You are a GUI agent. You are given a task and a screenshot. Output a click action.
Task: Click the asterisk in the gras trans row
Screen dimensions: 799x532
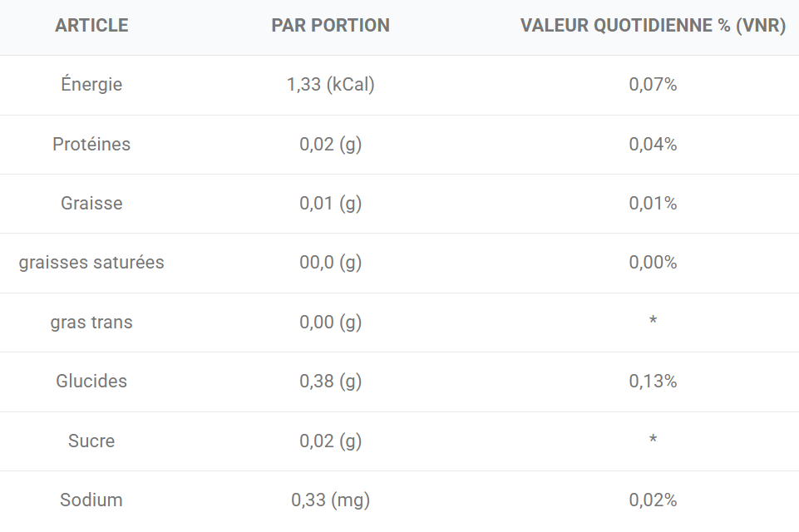point(653,321)
